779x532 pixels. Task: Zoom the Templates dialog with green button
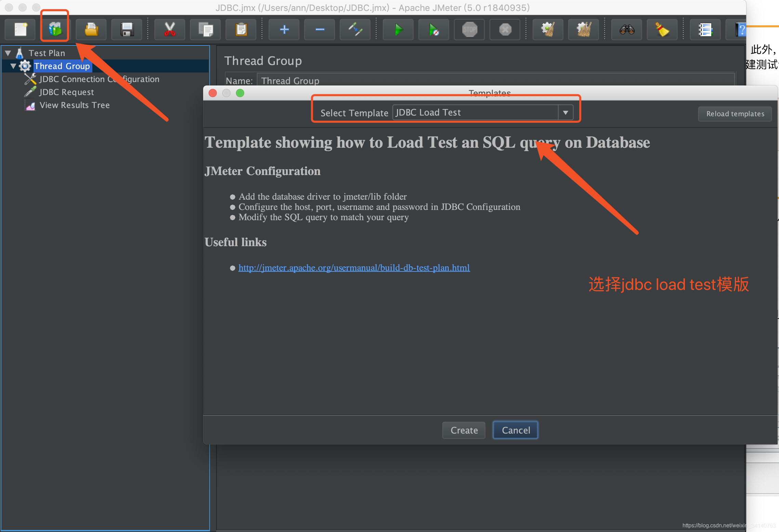point(240,93)
